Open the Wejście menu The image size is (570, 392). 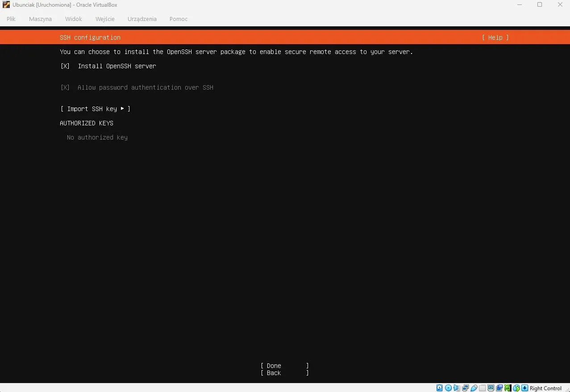click(105, 19)
